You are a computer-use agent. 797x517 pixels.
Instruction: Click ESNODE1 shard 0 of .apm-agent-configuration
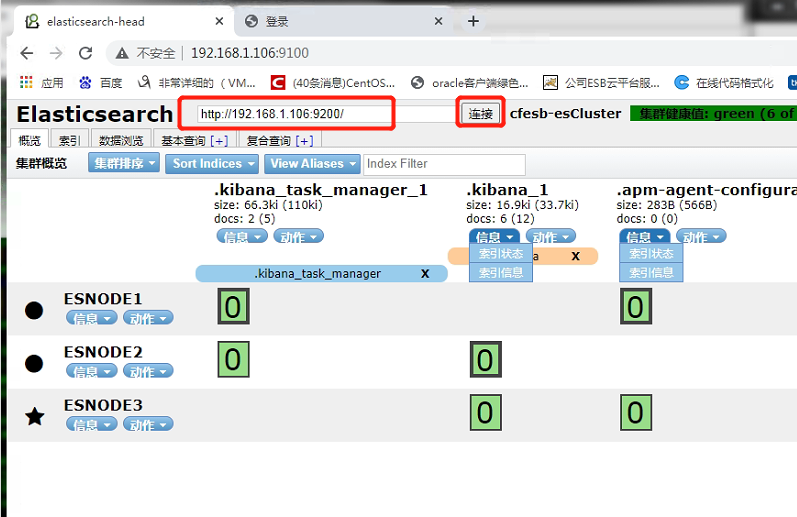tap(636, 306)
